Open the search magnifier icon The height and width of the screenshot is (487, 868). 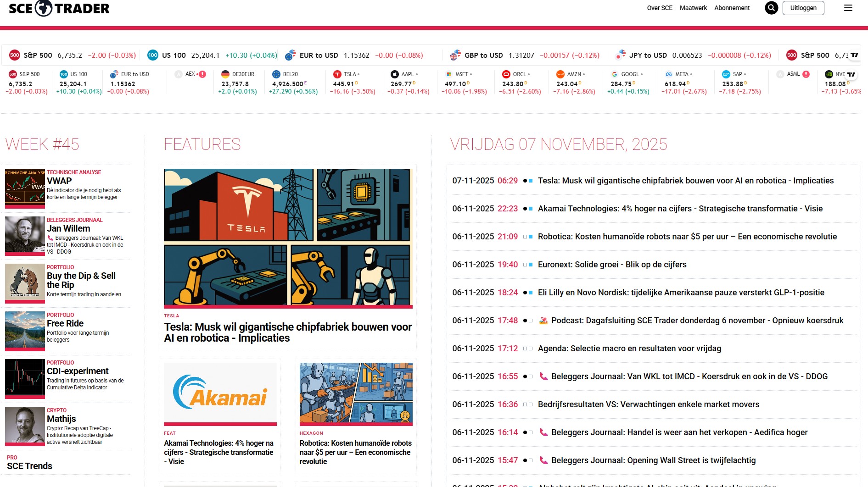pos(771,8)
